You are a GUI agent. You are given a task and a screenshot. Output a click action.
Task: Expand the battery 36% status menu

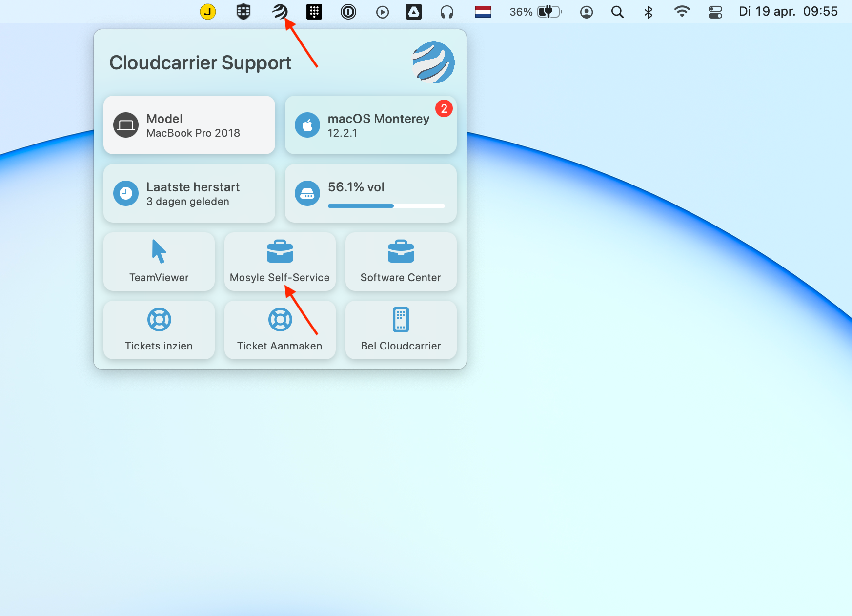click(536, 12)
